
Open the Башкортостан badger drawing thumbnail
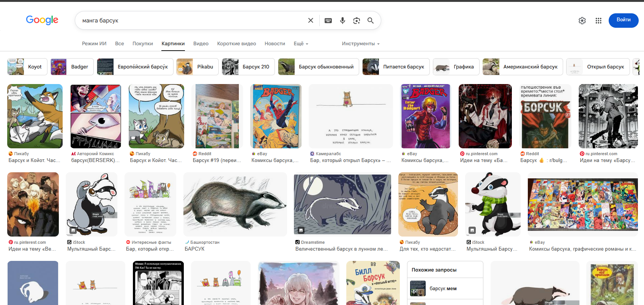point(235,204)
